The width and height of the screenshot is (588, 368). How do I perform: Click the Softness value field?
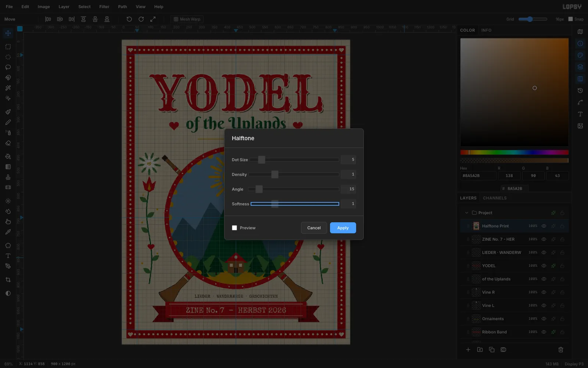(x=348, y=204)
